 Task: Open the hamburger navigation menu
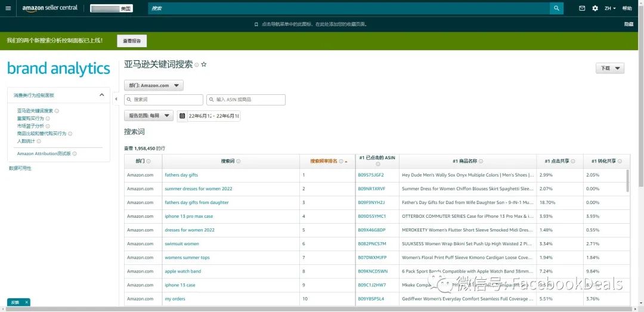8,8
